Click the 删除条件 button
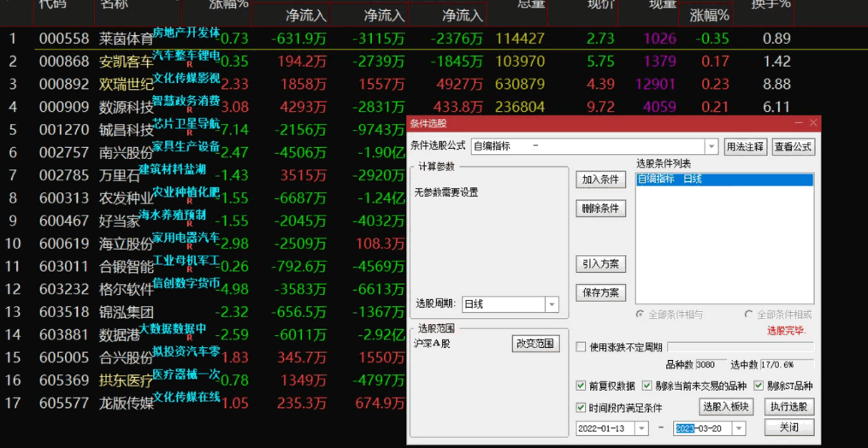 600,209
